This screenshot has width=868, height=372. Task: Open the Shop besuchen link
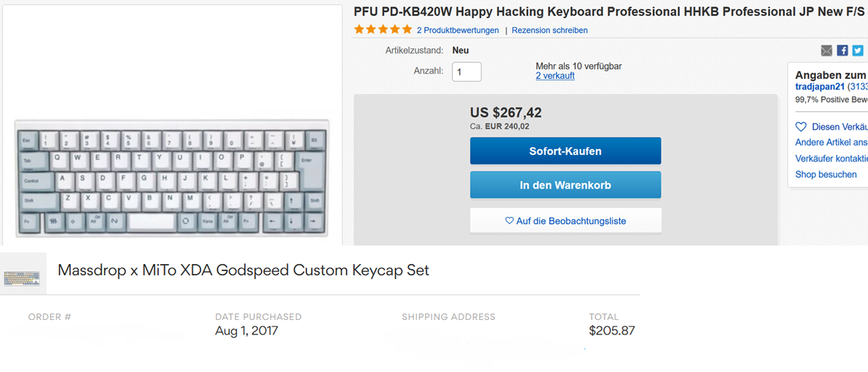coord(826,174)
